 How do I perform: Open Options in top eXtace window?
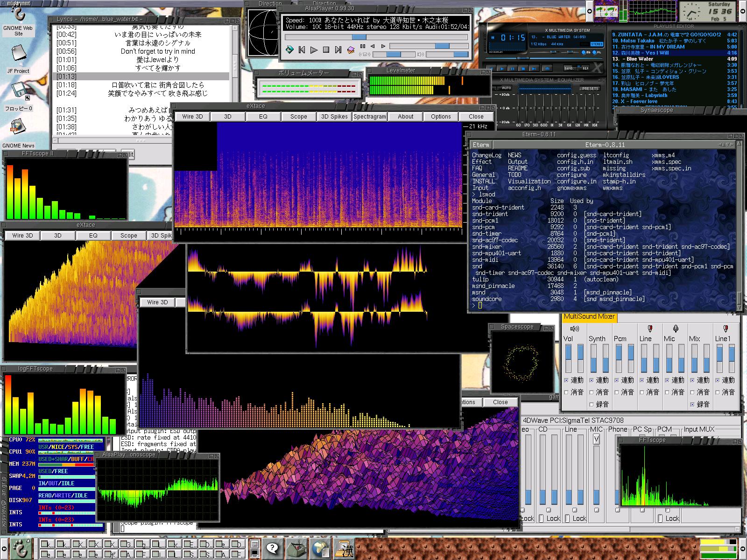tap(441, 117)
